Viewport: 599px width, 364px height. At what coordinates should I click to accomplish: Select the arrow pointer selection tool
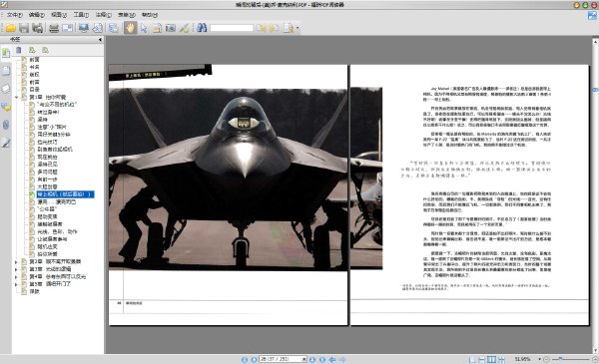[x=144, y=28]
